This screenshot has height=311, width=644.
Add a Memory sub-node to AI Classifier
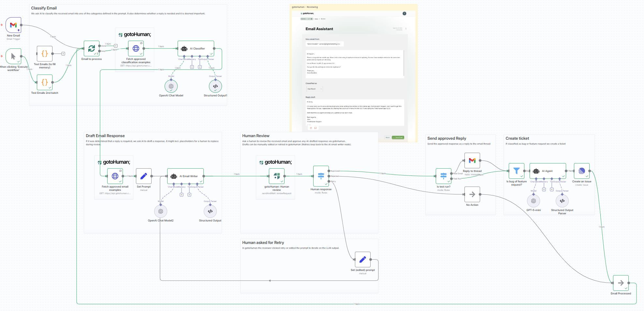pyautogui.click(x=192, y=67)
